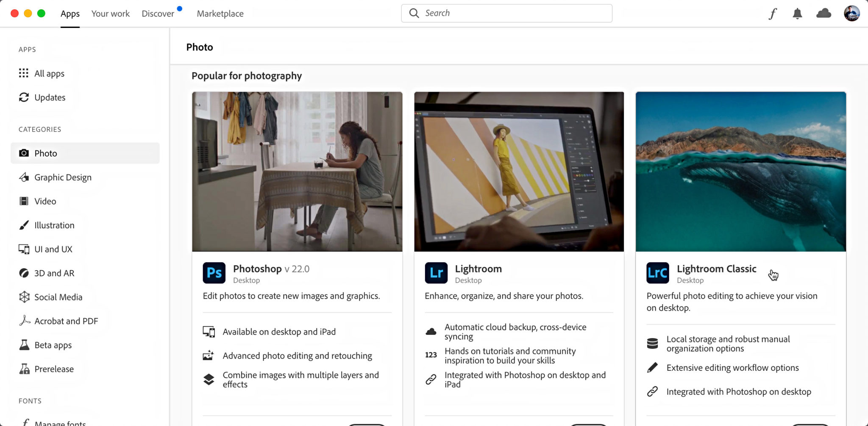Open the user profile avatar
Viewport: 868px width, 426px height.
tap(851, 14)
